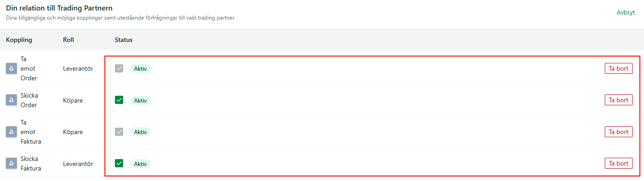This screenshot has height=181, width=644.
Task: Click Ta bort for Ta emot Faktura
Action: click(x=618, y=132)
